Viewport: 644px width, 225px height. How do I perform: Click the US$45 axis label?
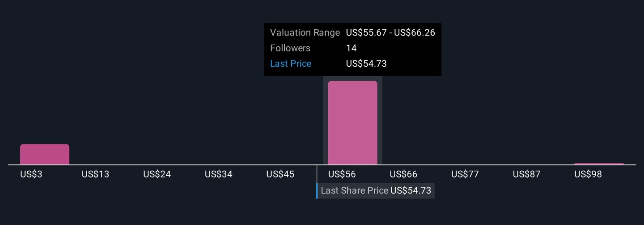coord(280,174)
